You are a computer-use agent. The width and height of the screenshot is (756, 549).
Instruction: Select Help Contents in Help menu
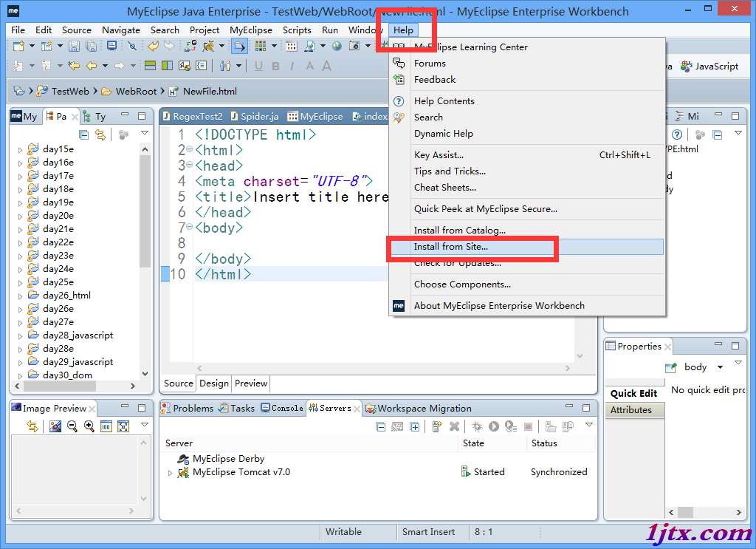click(x=527, y=100)
